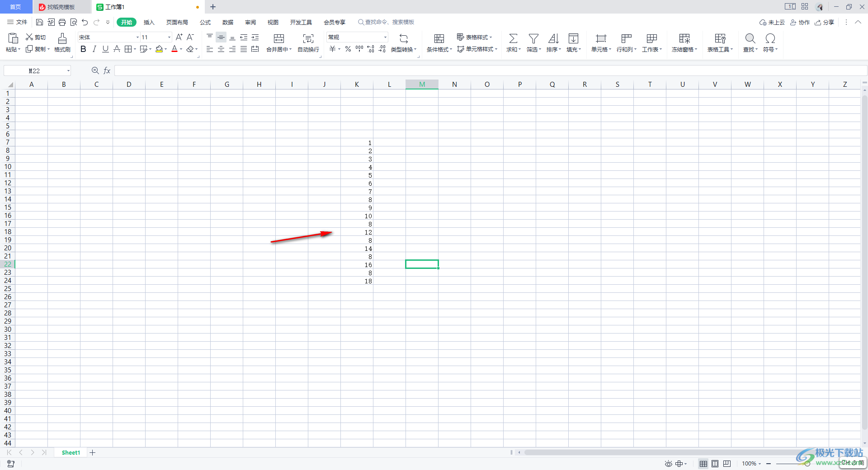Undo the last action
This screenshot has height=470, width=868.
[x=85, y=22]
